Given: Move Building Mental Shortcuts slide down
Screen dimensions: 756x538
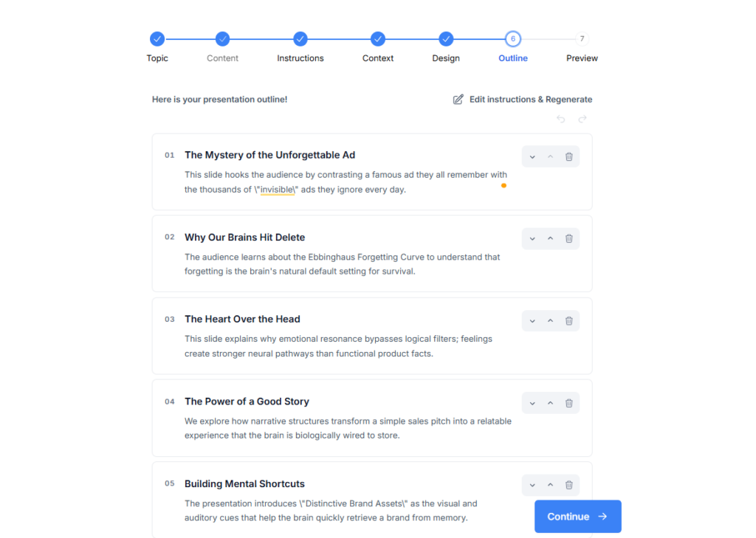Looking at the screenshot, I should point(532,485).
